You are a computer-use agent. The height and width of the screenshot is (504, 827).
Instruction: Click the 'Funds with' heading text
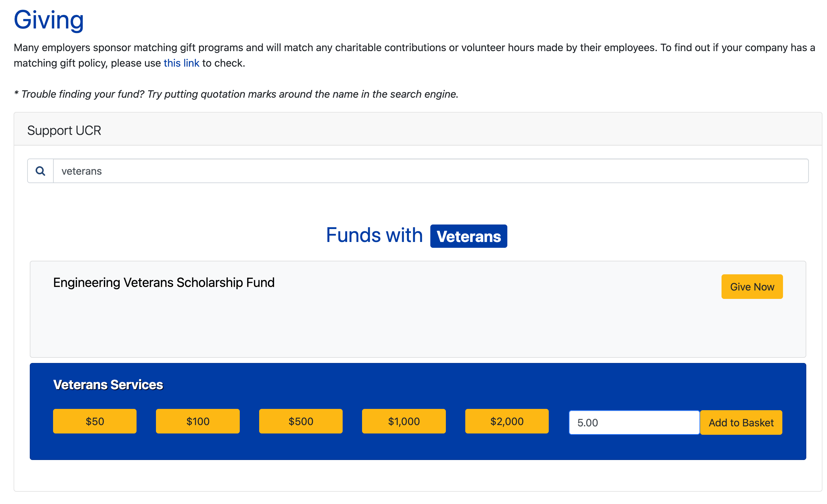[374, 235]
